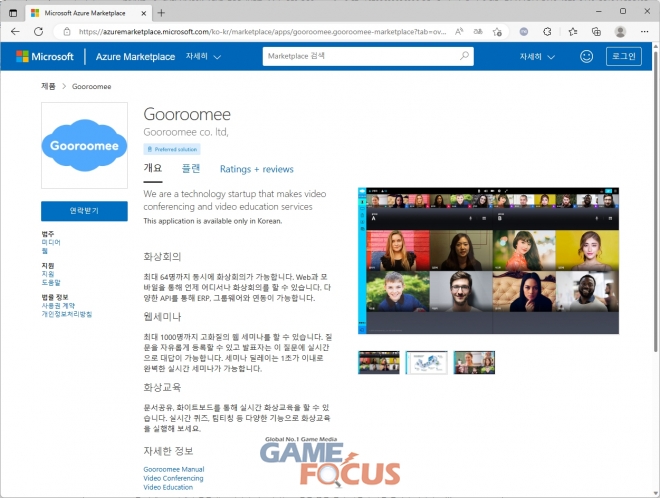This screenshot has height=498, width=660.
Task: Open the Gooroomee Manual link
Action: point(174,469)
